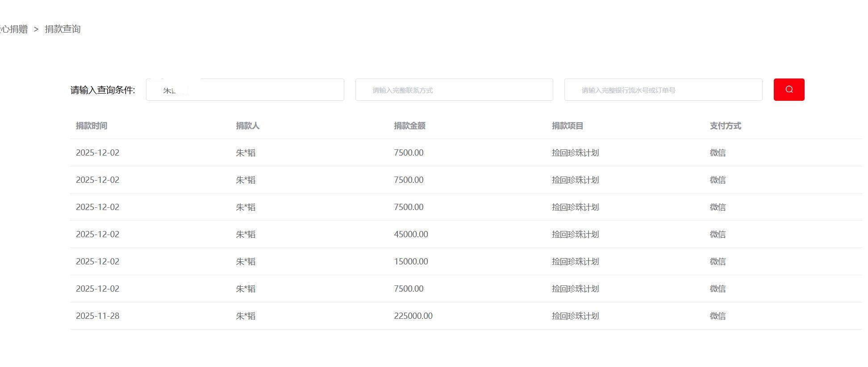Click 捡回珍珠计划 in the 45000.00 row
The width and height of the screenshot is (868, 367).
[575, 234]
